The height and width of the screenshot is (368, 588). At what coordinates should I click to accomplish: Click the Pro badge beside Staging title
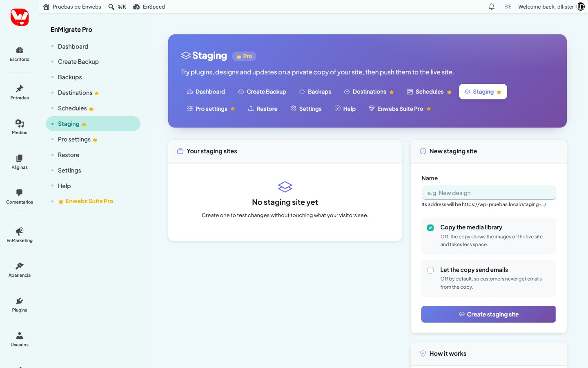[x=244, y=56]
